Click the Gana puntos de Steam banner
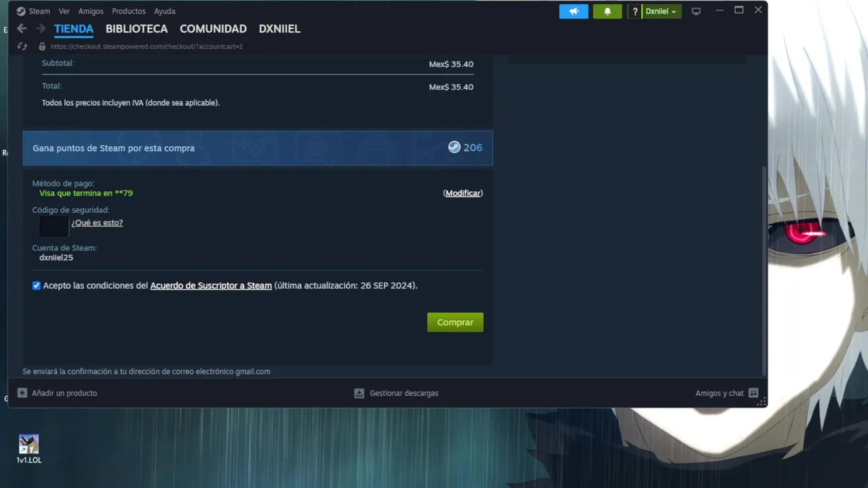The height and width of the screenshot is (488, 868). 258,148
